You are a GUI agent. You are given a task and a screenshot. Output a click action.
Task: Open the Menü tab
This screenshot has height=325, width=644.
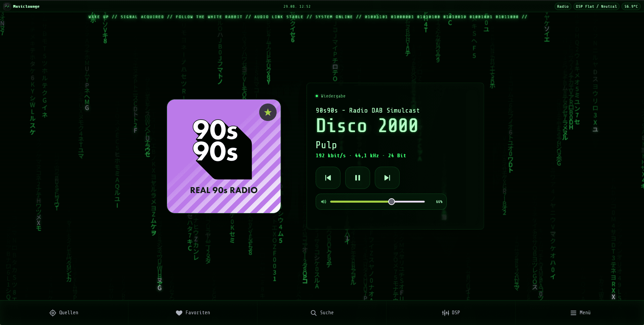[x=580, y=313]
